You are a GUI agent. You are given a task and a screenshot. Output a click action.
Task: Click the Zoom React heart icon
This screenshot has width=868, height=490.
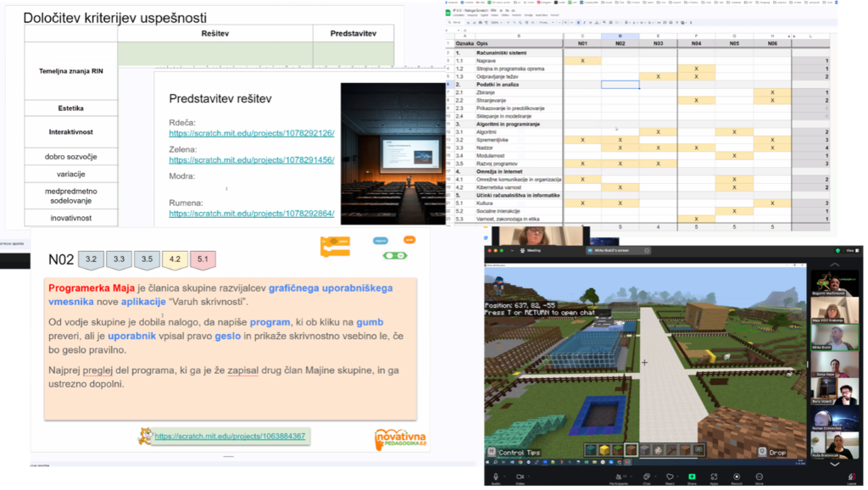(670, 476)
